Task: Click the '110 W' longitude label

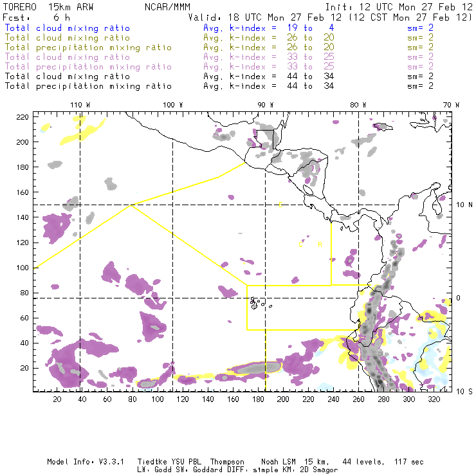Action: click(x=80, y=105)
